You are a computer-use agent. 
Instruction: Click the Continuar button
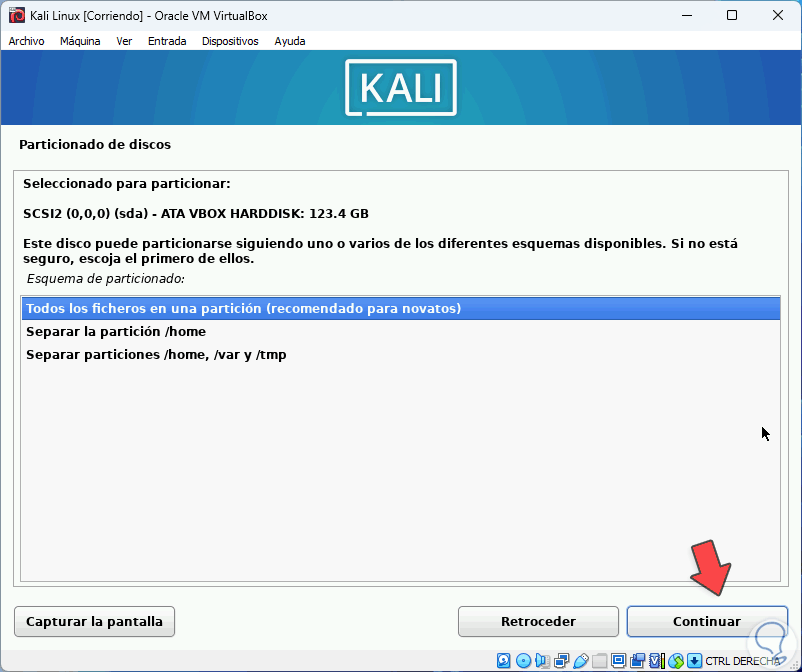click(707, 621)
